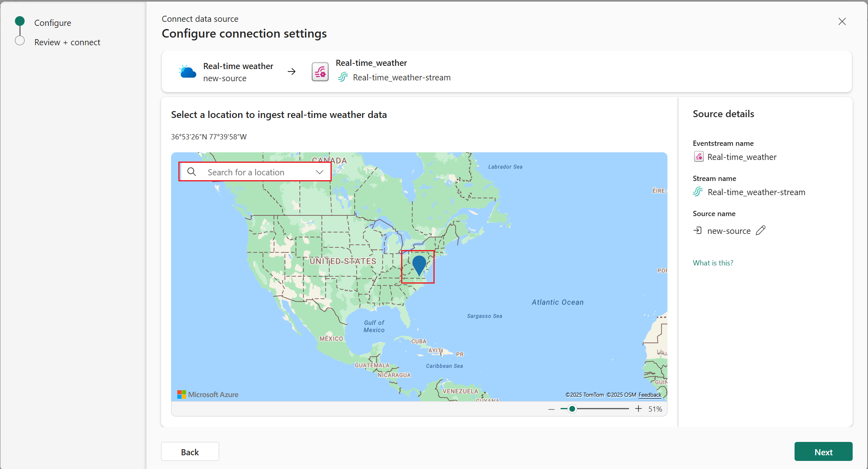Image resolution: width=868 pixels, height=469 pixels.
Task: Click Review + connect step label
Action: point(67,42)
